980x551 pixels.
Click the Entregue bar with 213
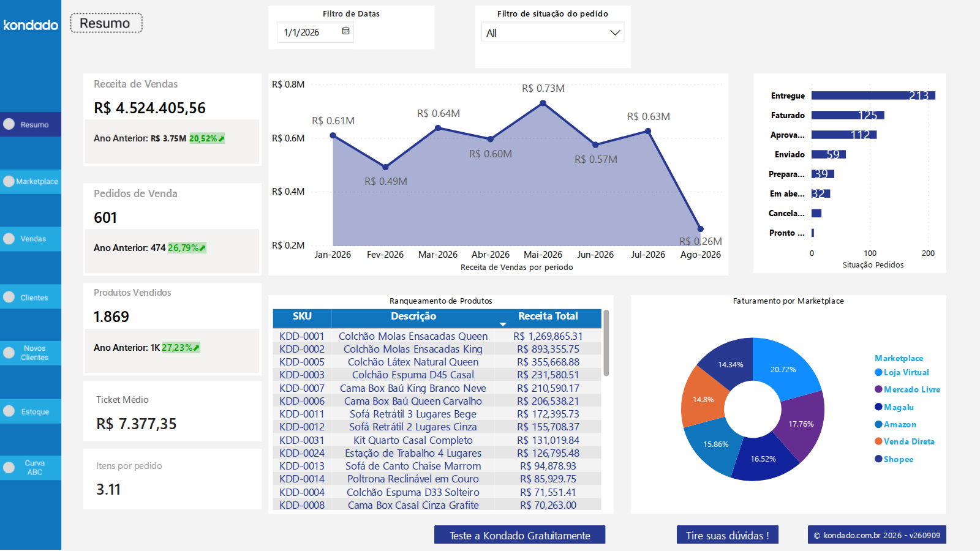(x=873, y=96)
